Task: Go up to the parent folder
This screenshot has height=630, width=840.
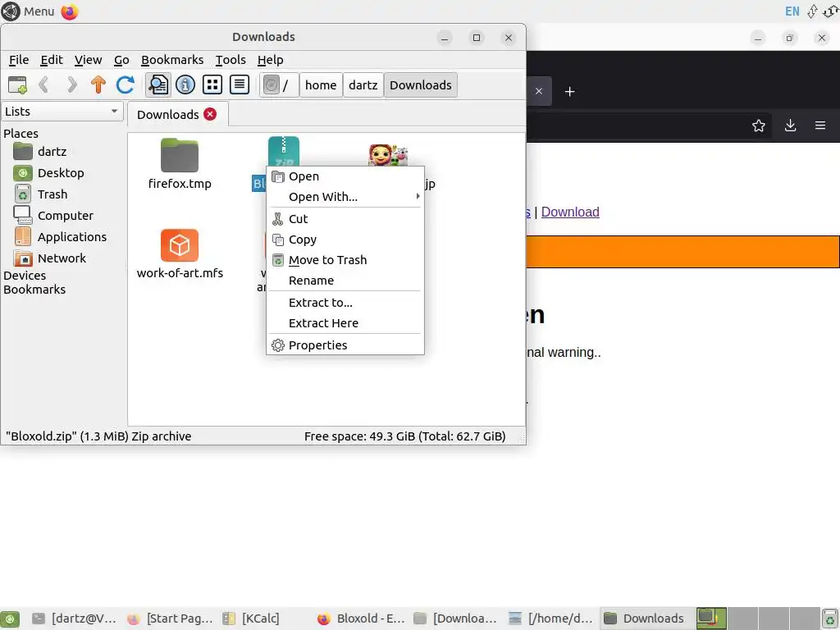Action: 98,84
